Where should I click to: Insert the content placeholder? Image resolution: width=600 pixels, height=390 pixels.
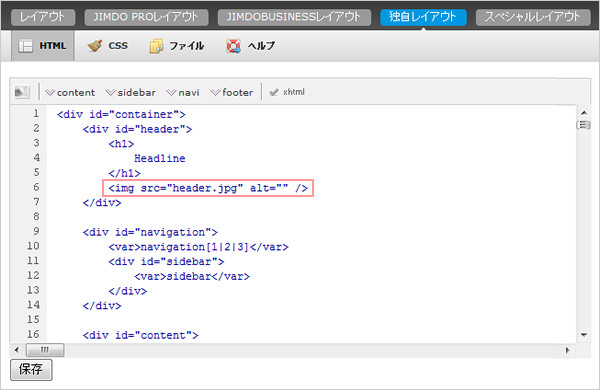[70, 92]
